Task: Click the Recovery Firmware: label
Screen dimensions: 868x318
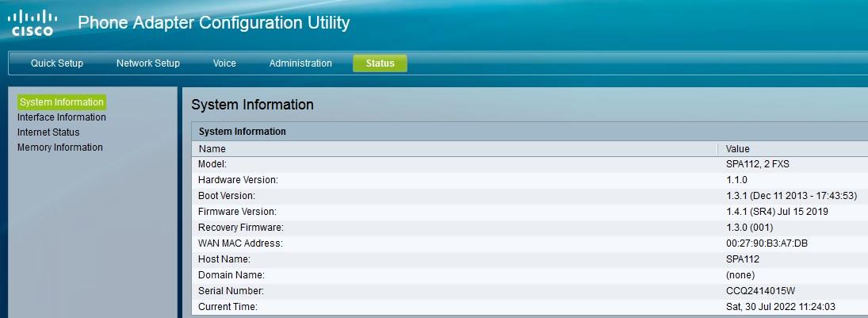Action: click(241, 227)
